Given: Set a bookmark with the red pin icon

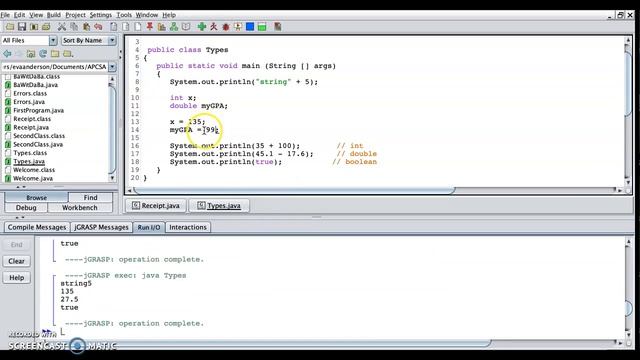Looking at the screenshot, I should click(x=150, y=27).
